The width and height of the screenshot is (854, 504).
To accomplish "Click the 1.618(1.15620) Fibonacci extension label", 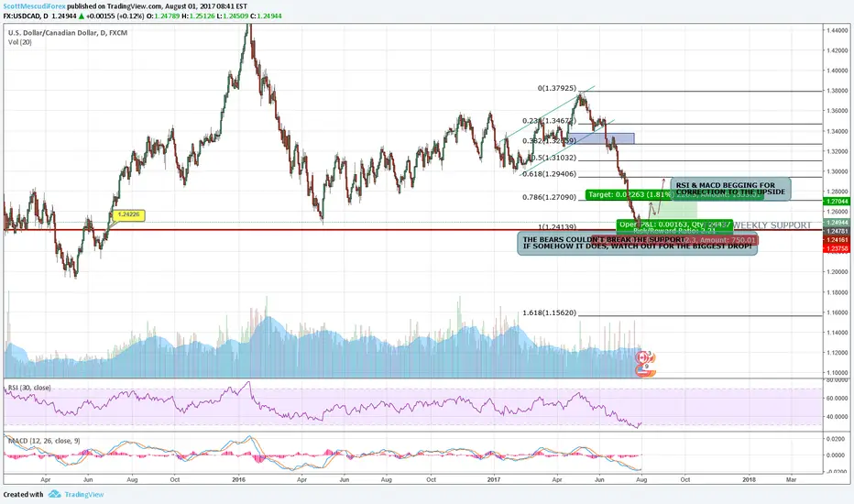I will coord(549,312).
